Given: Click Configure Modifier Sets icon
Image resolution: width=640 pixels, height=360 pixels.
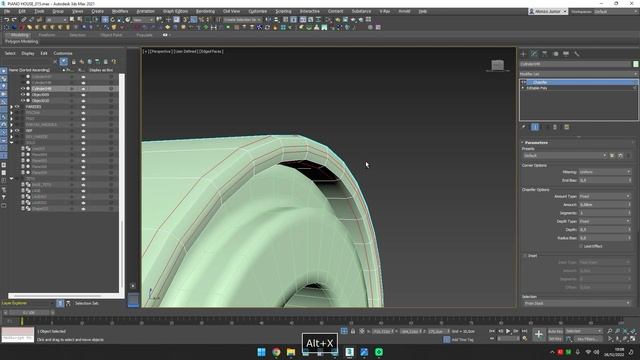Looking at the screenshot, I should 567,127.
